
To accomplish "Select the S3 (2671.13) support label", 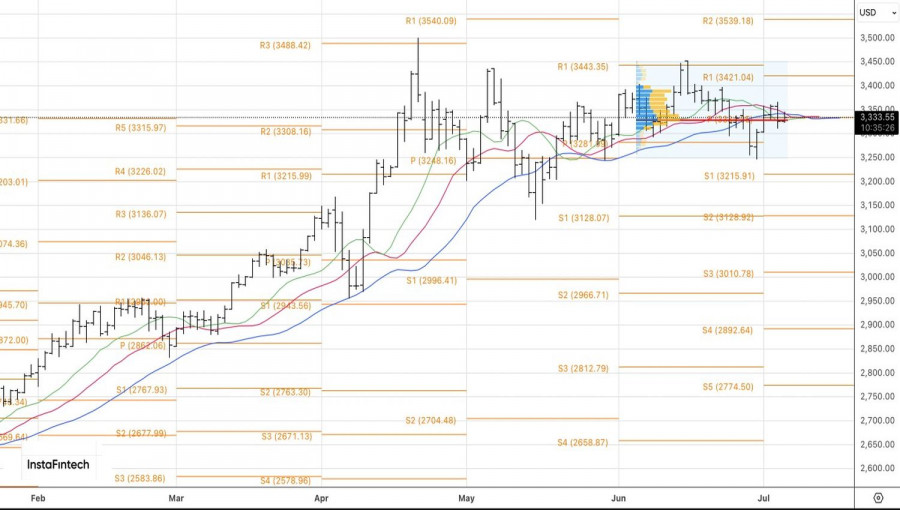I will 286,437.
